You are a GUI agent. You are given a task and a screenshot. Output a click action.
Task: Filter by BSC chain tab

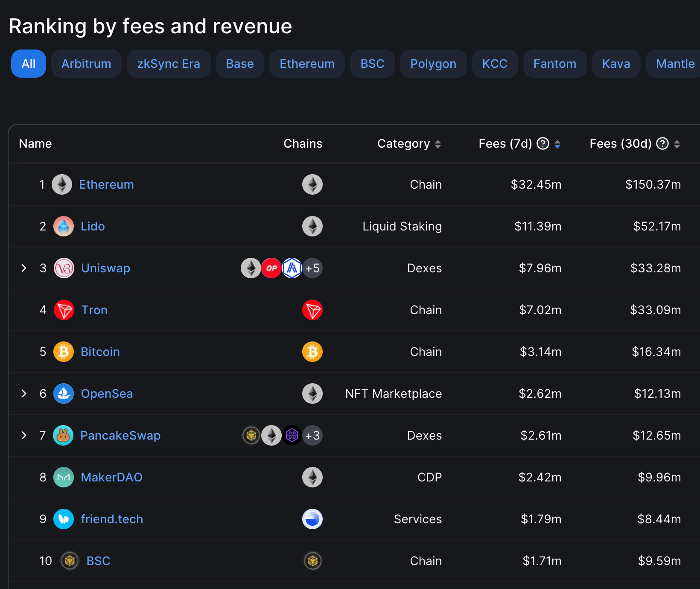(x=372, y=64)
